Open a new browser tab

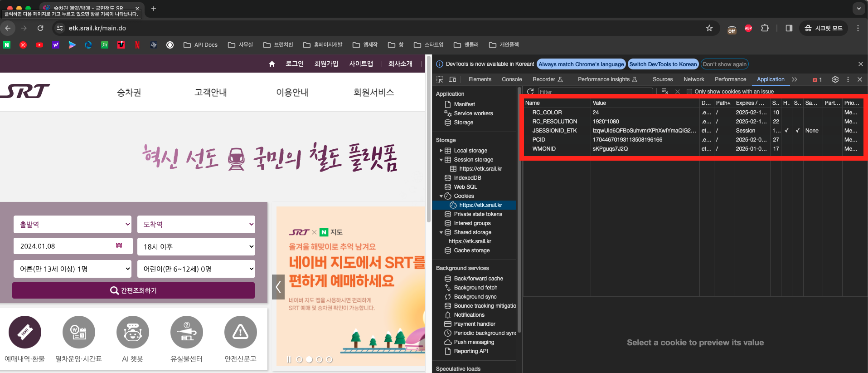154,9
